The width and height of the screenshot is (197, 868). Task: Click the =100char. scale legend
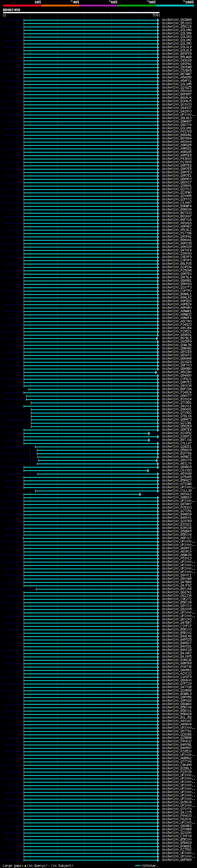(x=146, y=866)
